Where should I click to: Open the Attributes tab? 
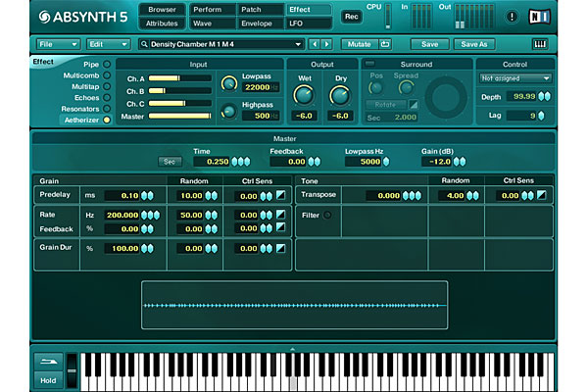click(x=162, y=24)
